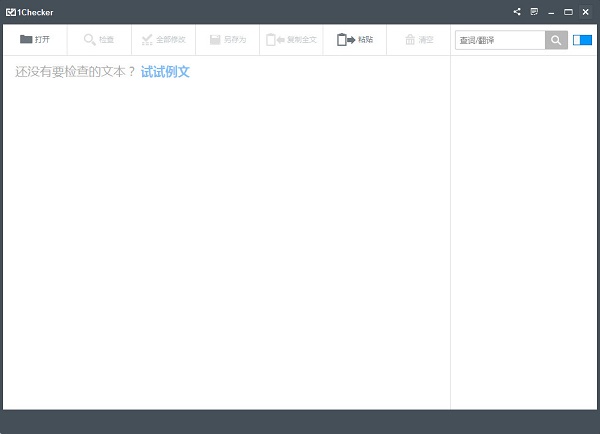Maximize the 1Checker window

coord(568,12)
